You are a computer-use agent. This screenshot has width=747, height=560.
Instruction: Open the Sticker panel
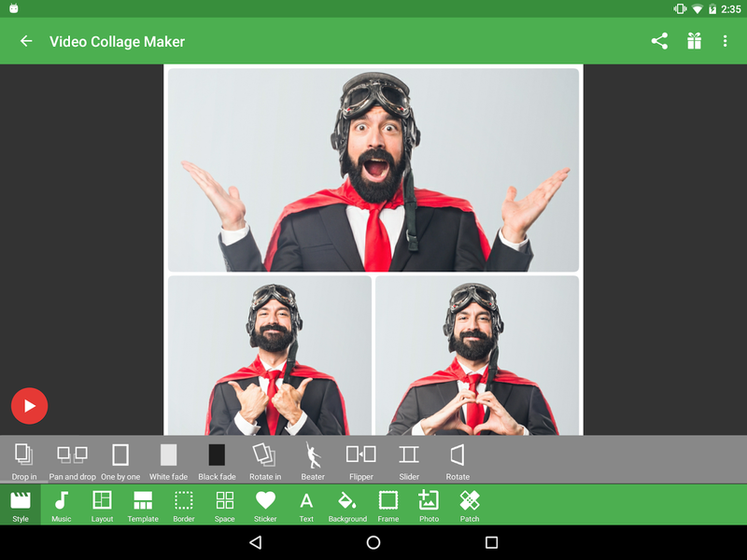click(265, 505)
